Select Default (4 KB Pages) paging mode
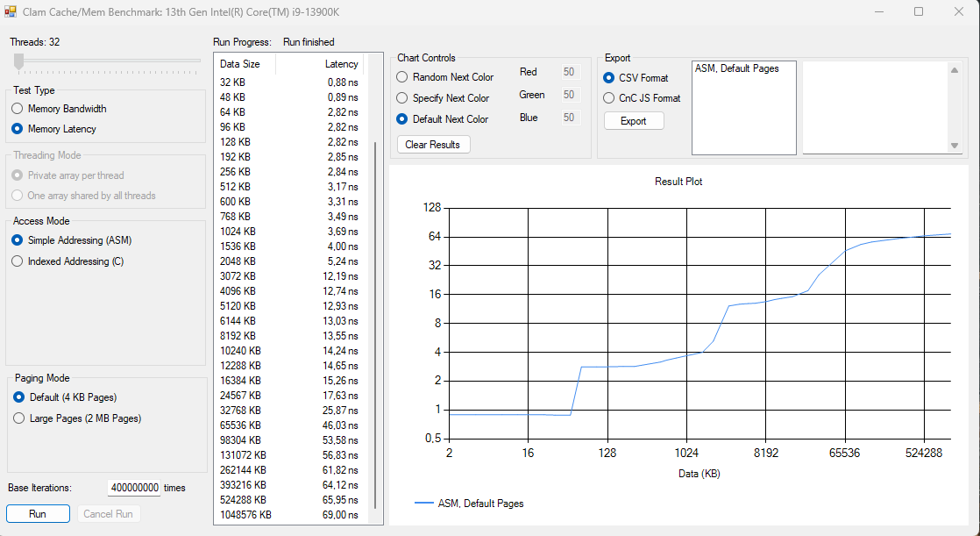Image resolution: width=980 pixels, height=536 pixels. [x=65, y=397]
